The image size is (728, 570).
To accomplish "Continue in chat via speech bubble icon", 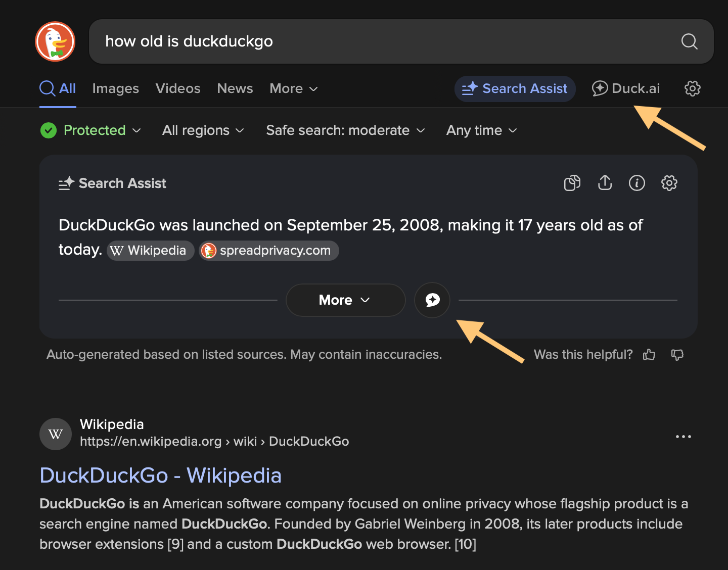I will click(432, 300).
